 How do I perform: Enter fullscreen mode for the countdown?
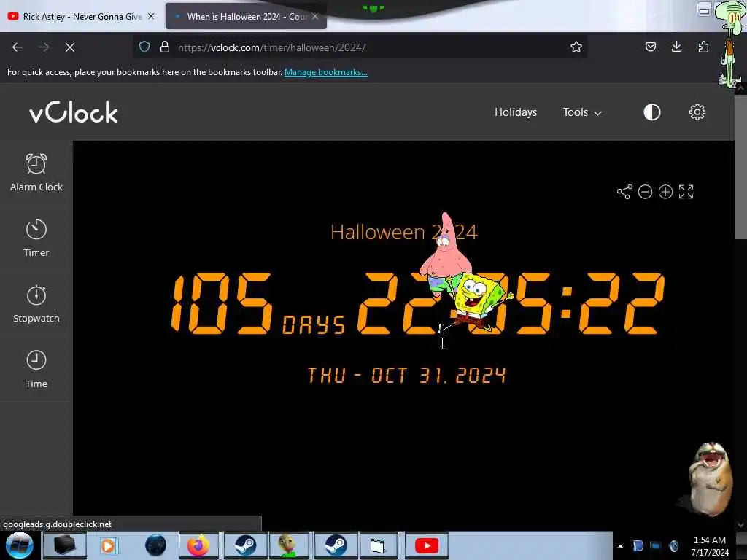(x=686, y=192)
